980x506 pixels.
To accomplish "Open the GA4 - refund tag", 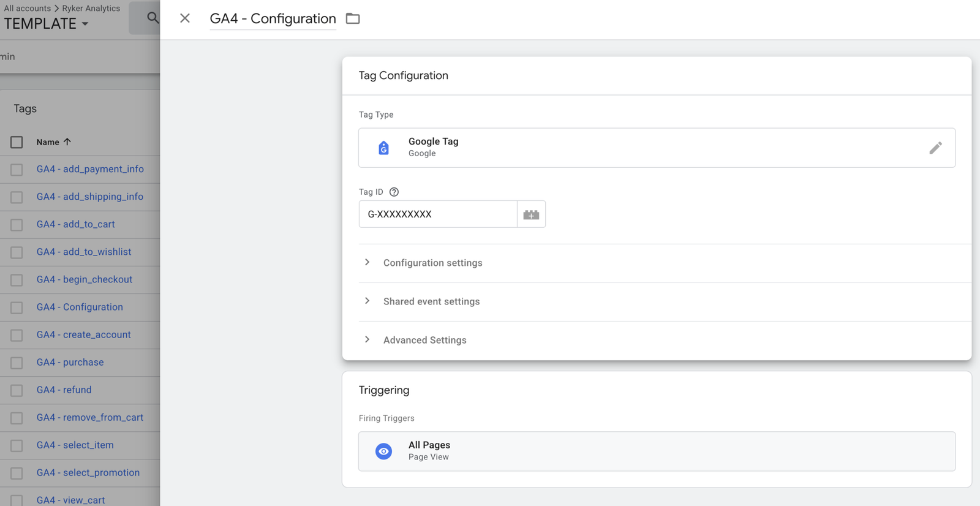I will click(64, 390).
